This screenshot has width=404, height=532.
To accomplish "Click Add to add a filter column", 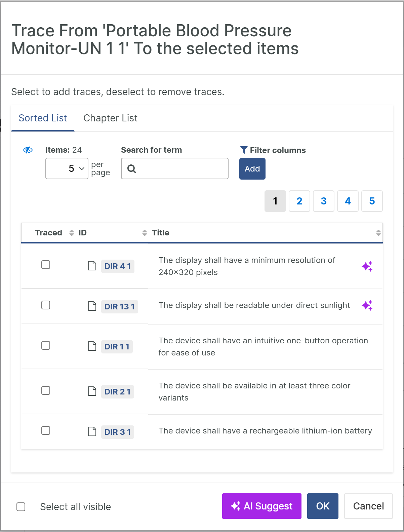I will coord(252,169).
